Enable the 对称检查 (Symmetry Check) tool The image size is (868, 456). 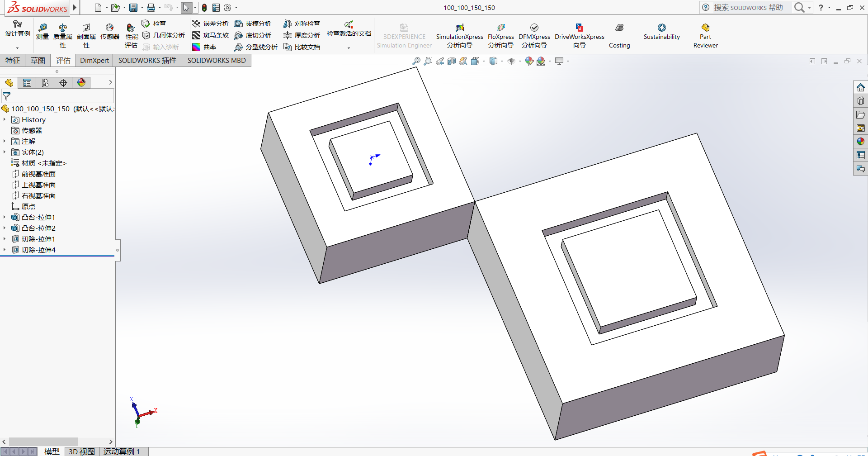301,23
